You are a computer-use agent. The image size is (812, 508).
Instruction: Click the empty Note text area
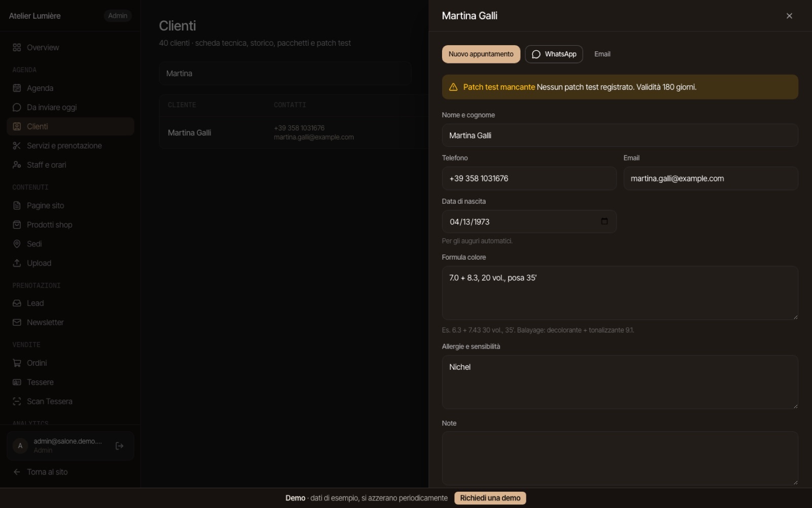620,459
